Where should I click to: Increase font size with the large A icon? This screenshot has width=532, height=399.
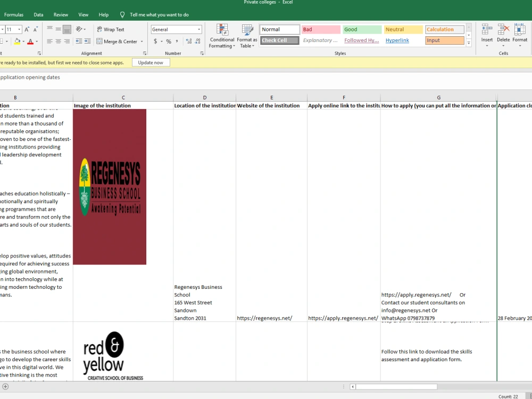[x=27, y=29]
